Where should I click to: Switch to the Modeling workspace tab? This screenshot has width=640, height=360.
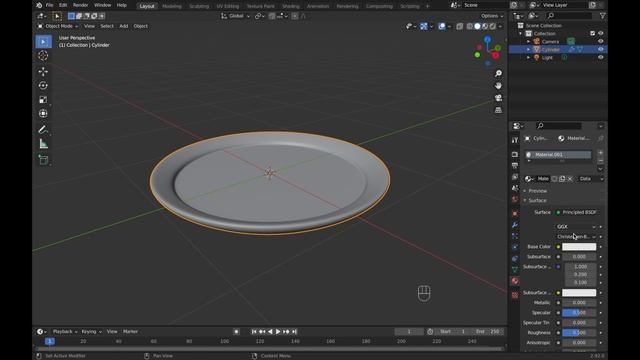coord(172,6)
